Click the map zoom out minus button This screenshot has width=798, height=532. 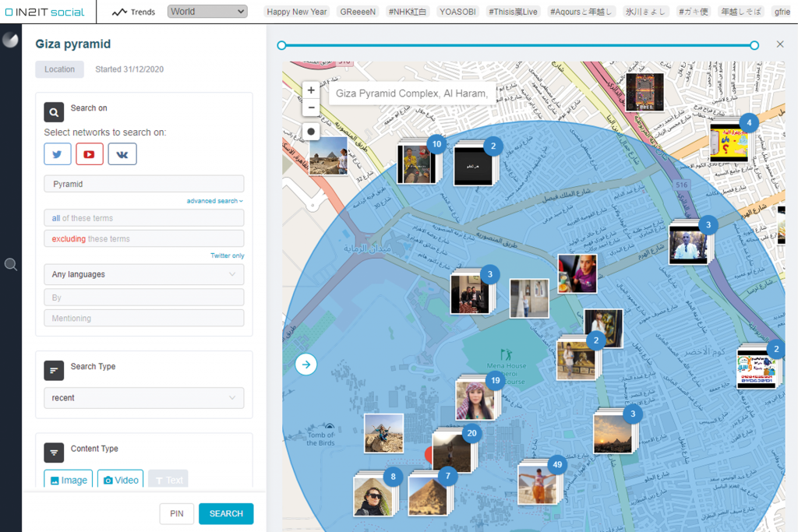pos(311,107)
